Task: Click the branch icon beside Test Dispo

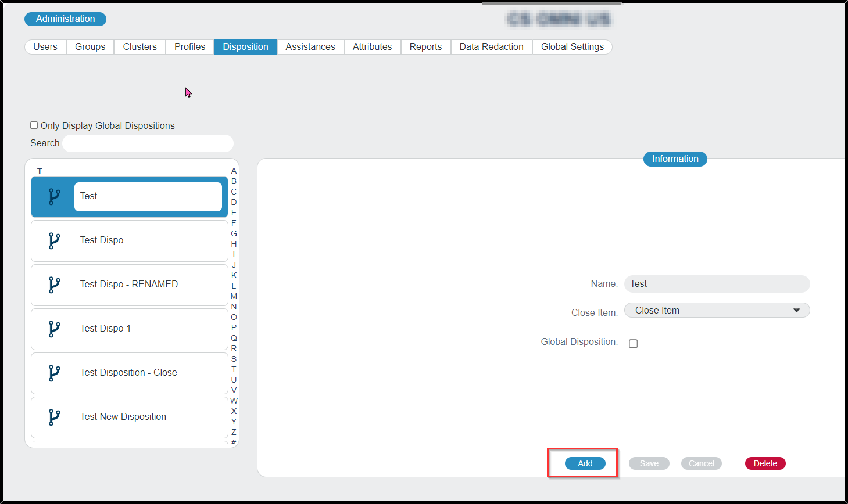Action: point(54,240)
